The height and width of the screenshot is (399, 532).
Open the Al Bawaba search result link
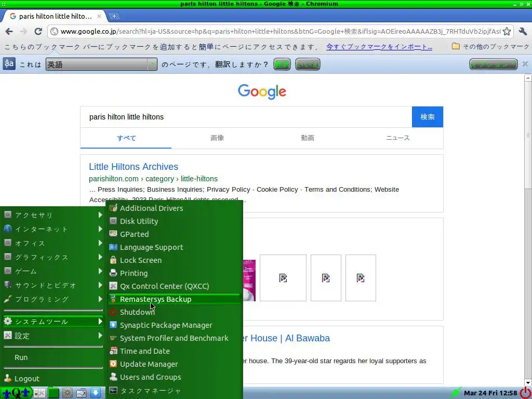coord(286,338)
